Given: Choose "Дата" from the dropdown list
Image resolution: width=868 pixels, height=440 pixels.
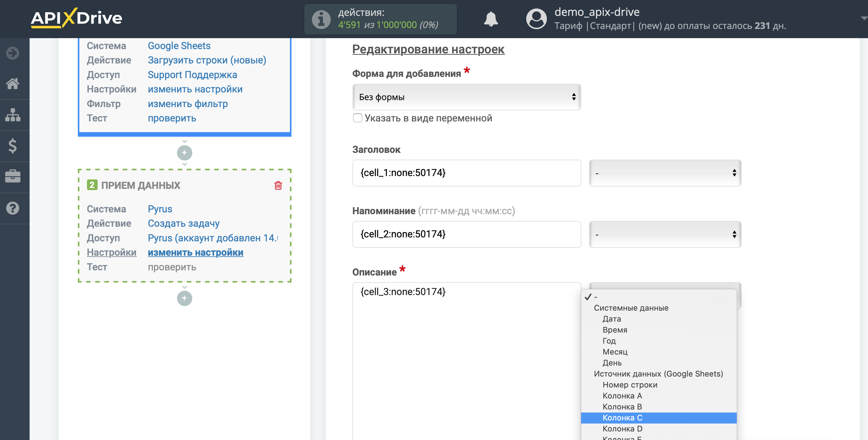Looking at the screenshot, I should click(612, 319).
